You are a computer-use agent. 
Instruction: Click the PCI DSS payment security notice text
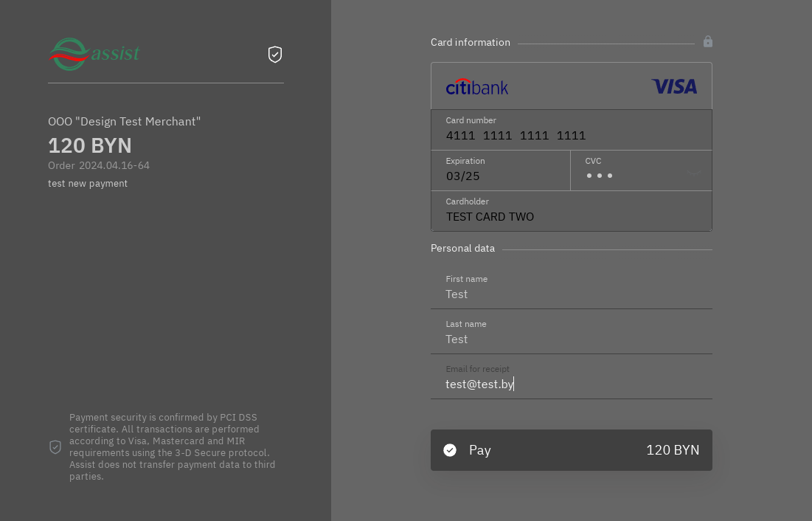point(172,447)
